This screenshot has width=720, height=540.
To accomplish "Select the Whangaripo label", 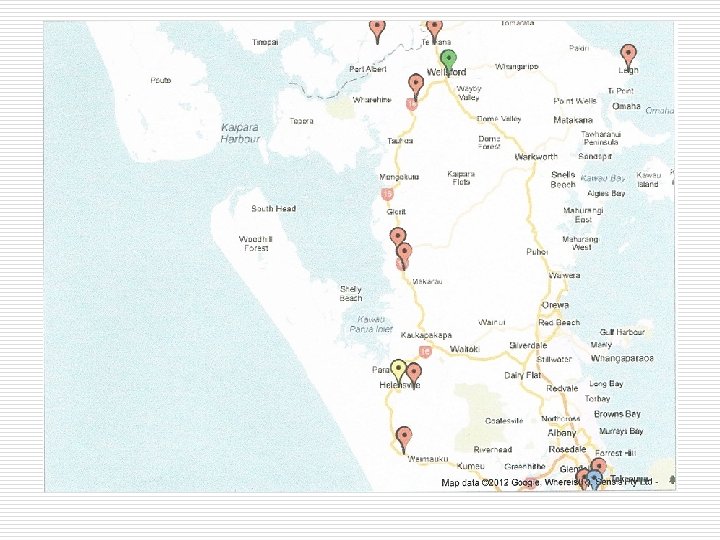I will coord(517,67).
